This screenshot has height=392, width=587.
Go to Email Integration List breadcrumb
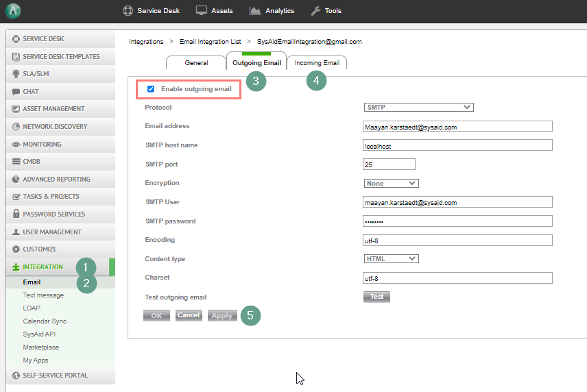(210, 42)
